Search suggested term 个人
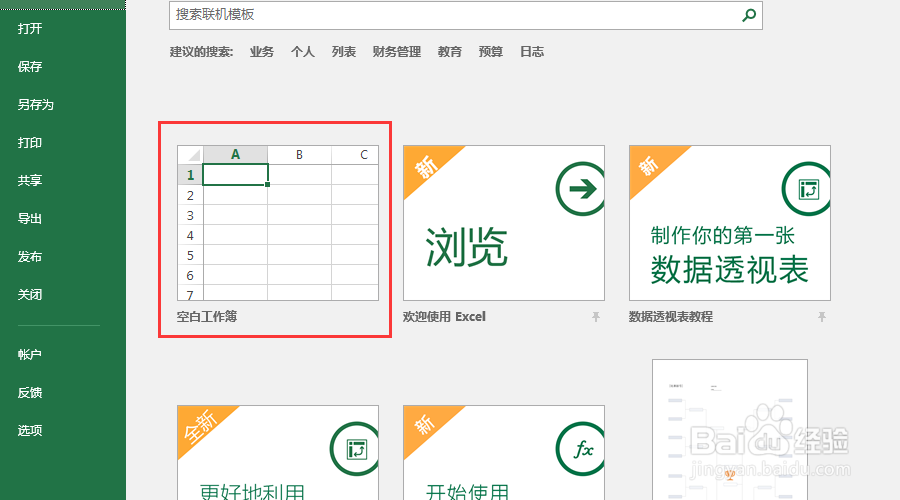 tap(302, 52)
